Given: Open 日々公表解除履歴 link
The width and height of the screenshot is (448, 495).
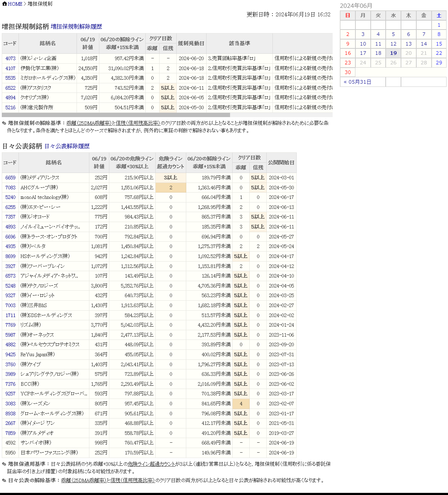Looking at the screenshot, I should (67, 146).
